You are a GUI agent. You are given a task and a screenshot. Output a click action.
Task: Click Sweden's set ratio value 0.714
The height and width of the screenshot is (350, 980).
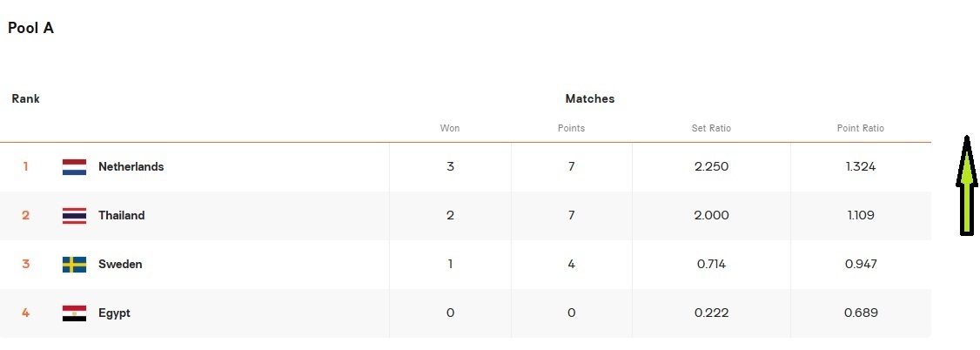click(x=711, y=265)
